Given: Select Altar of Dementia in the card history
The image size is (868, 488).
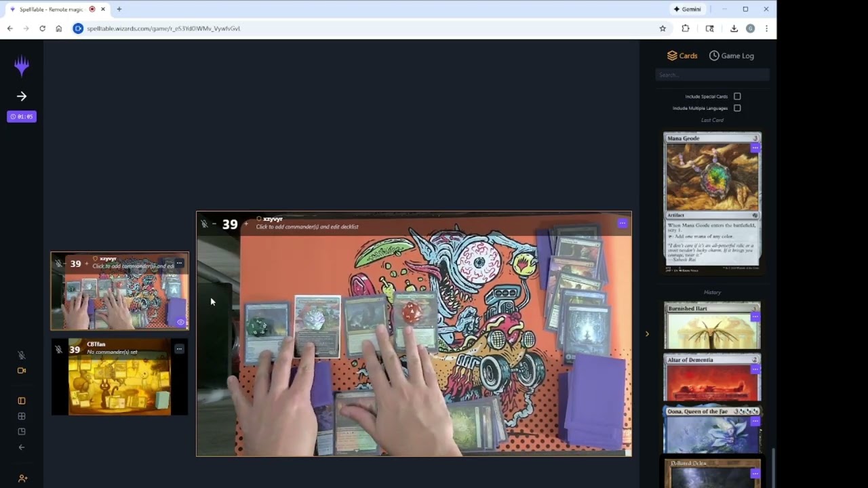Looking at the screenshot, I should click(712, 378).
